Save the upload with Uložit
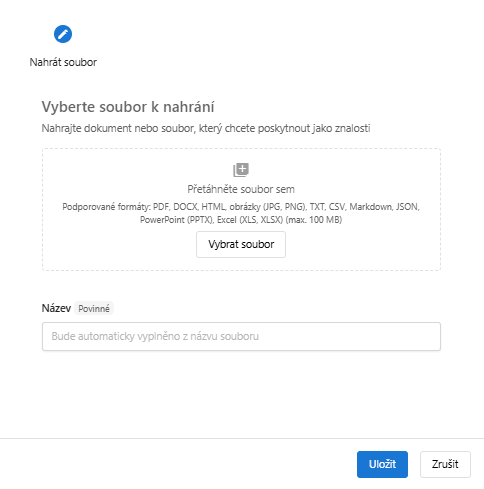The height and width of the screenshot is (489, 484). pyautogui.click(x=382, y=464)
